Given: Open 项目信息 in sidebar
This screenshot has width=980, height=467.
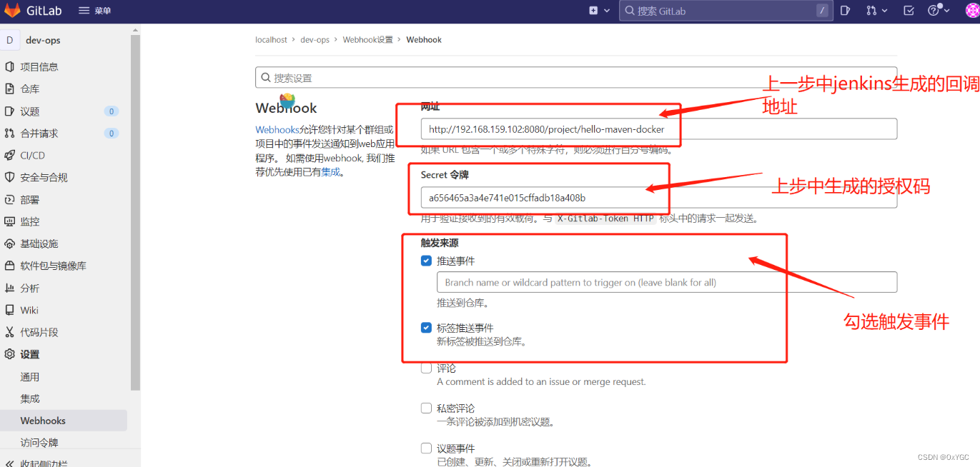Looking at the screenshot, I should tap(39, 67).
